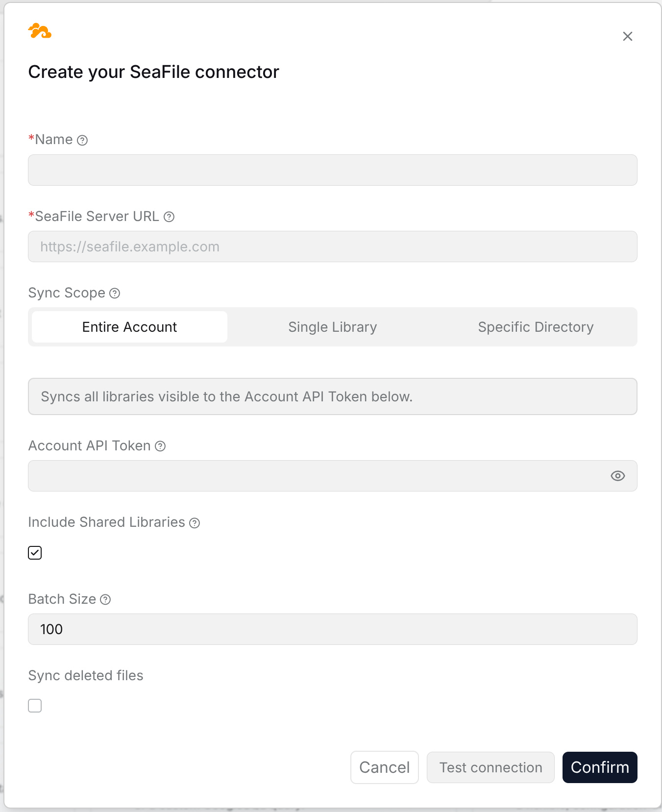
Task: Open the Batch Size help icon
Action: 105,599
